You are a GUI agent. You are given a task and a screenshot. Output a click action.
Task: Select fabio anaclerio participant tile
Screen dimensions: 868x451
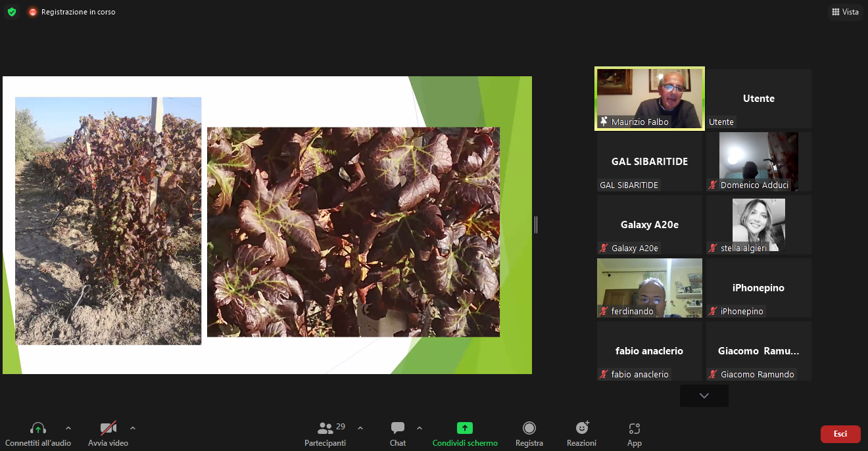click(650, 351)
